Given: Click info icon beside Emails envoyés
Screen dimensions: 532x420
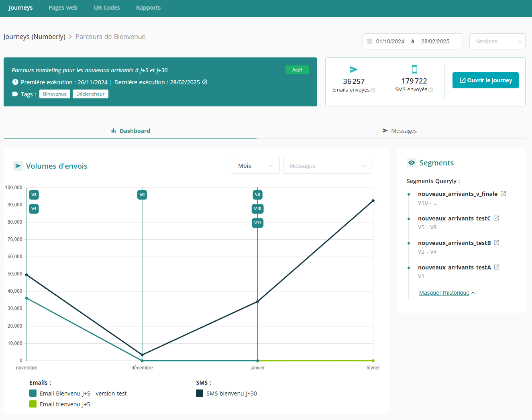Looking at the screenshot, I should point(373,90).
